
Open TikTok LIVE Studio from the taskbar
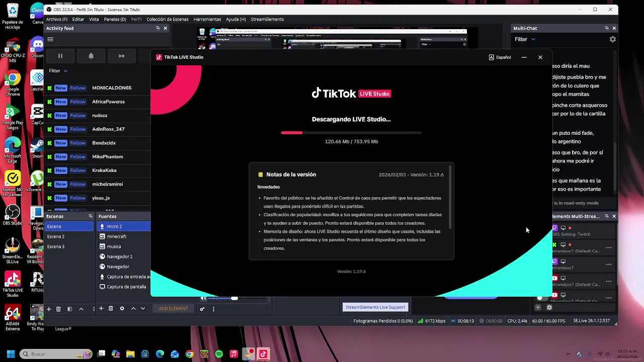click(263, 354)
